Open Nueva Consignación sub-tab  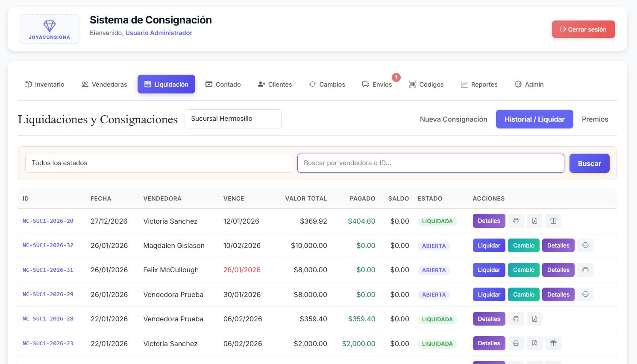tap(453, 119)
